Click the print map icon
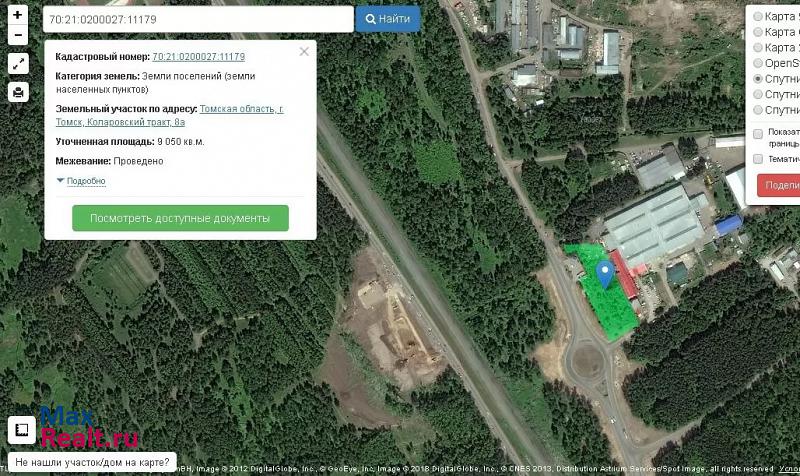Screen dimensions: 800x476 point(18,92)
